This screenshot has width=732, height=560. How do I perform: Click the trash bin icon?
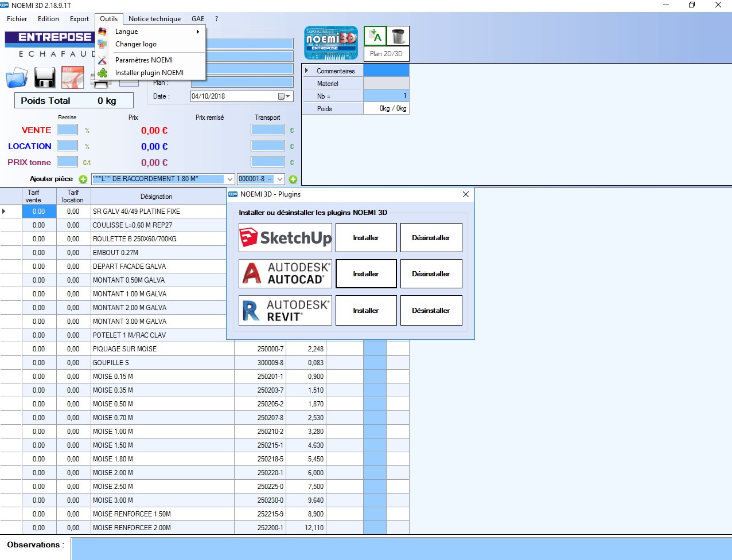pyautogui.click(x=398, y=36)
